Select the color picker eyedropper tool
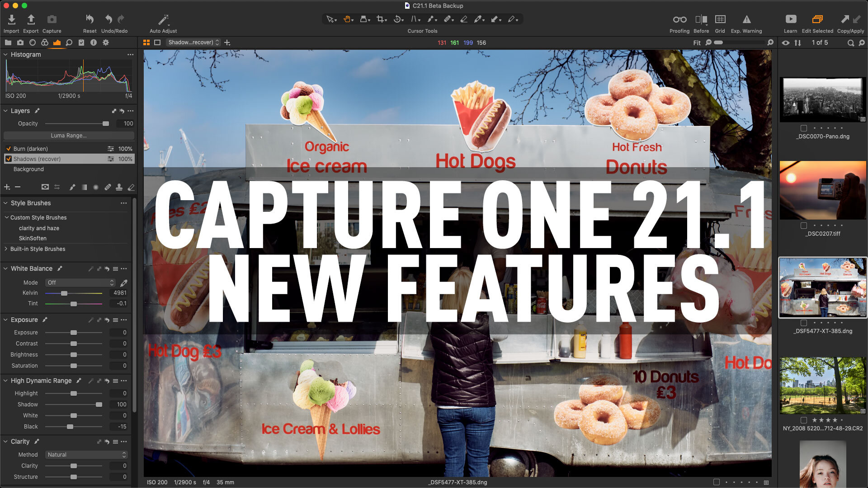 pyautogui.click(x=478, y=19)
